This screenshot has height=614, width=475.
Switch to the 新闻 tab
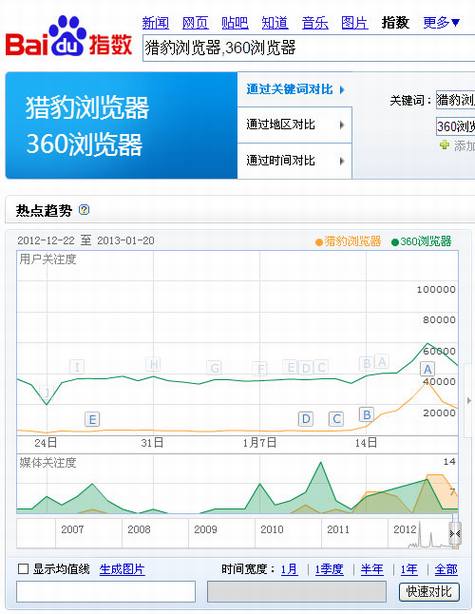tap(155, 23)
